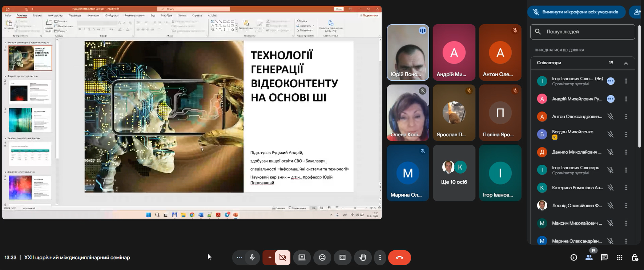
Task: Expand video settings arrow beside camera
Action: (270, 258)
